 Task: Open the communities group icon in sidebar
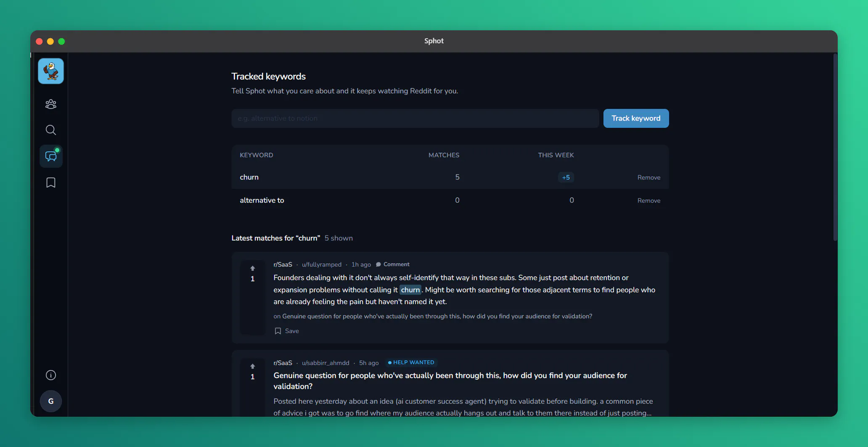click(x=51, y=104)
